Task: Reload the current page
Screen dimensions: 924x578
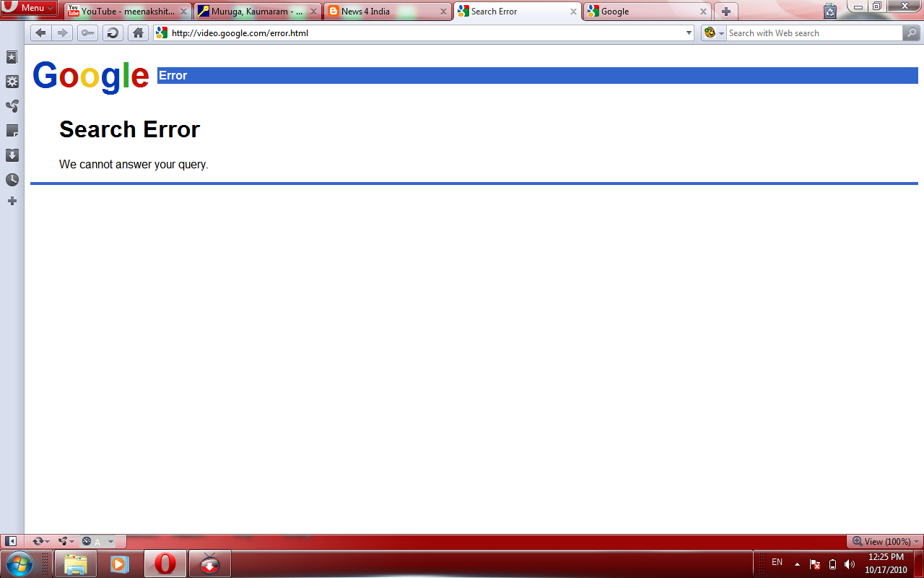Action: tap(113, 33)
